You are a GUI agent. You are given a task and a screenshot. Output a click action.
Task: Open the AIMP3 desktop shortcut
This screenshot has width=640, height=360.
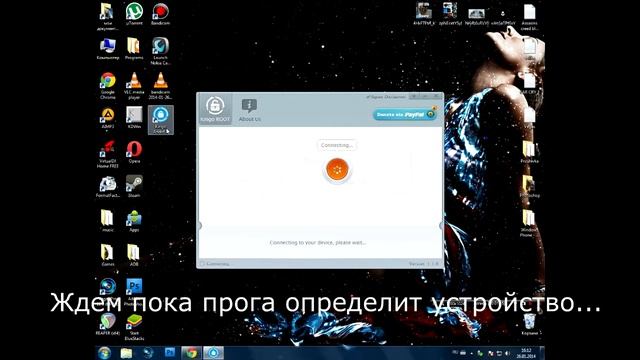click(x=108, y=118)
